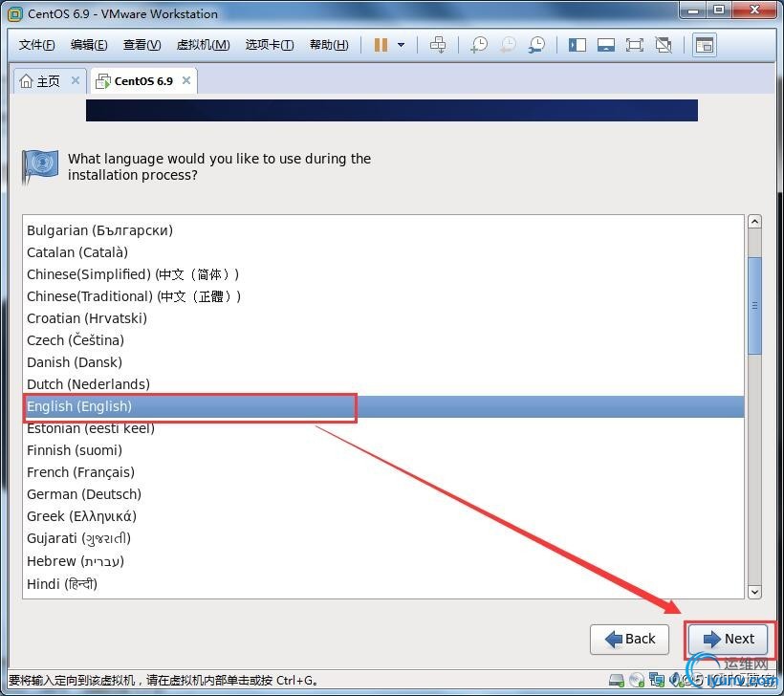Open the 查看(V) menu
Screen dimensions: 784x696
point(142,45)
